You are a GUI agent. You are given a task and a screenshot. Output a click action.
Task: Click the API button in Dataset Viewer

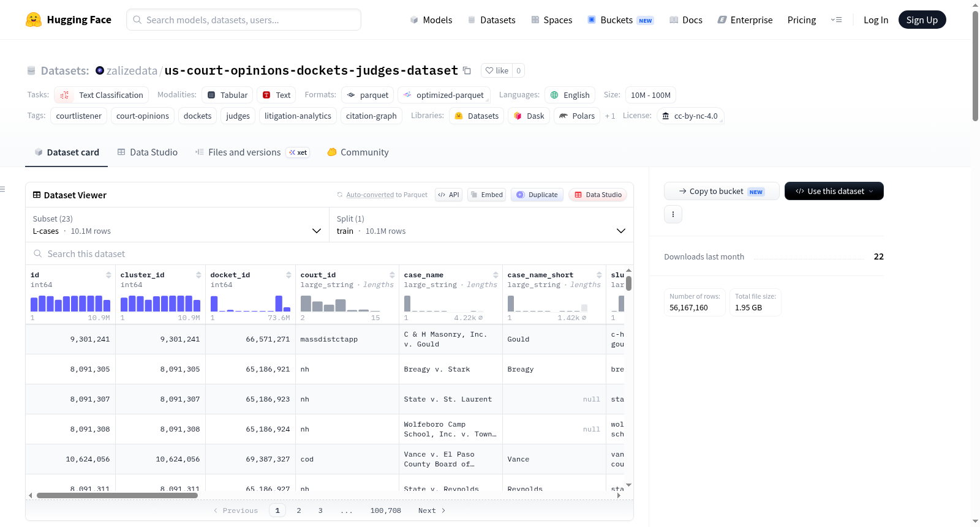(x=448, y=195)
